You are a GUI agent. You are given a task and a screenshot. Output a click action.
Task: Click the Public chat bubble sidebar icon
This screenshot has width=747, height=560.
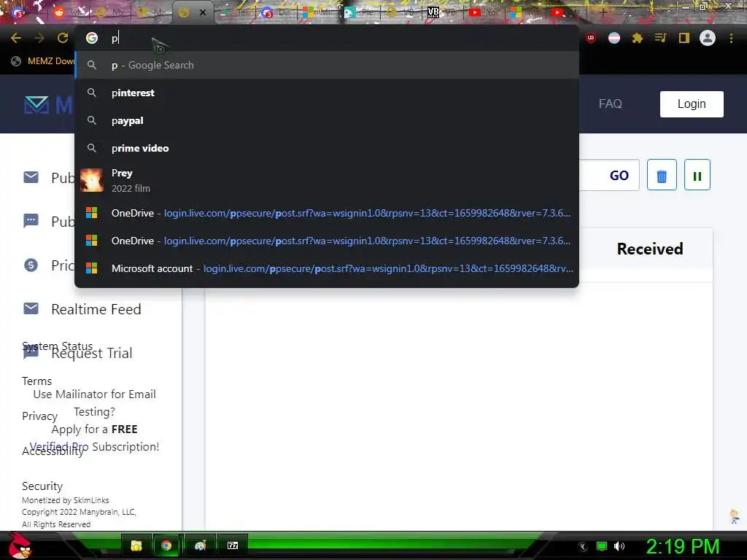(31, 221)
